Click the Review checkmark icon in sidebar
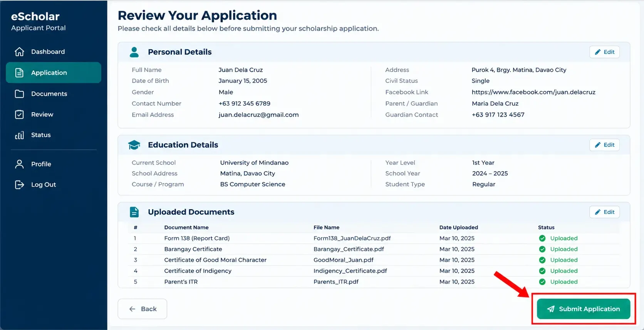The image size is (644, 330). (19, 114)
